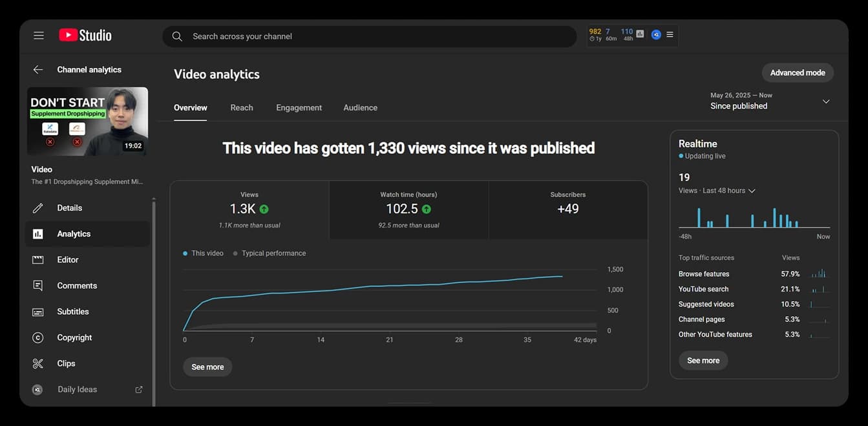
Task: Toggle the Typical performance data series
Action: (270, 253)
